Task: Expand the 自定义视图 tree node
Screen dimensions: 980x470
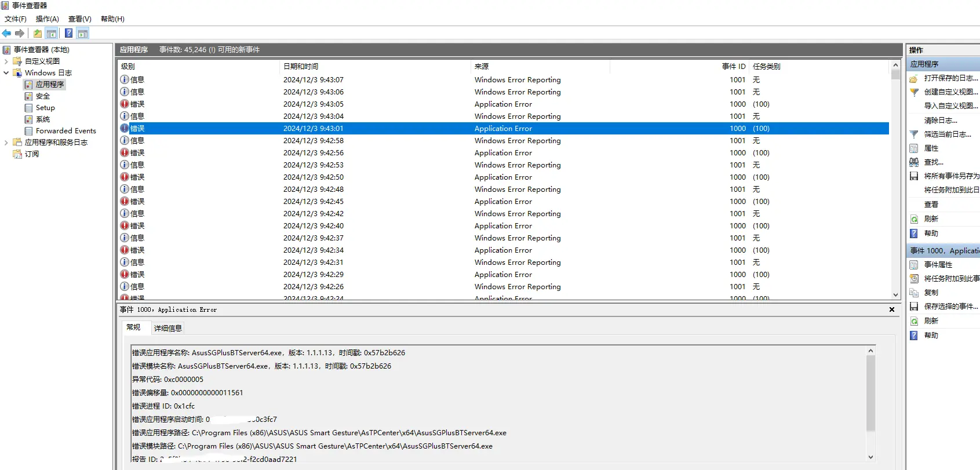Action: click(x=6, y=61)
